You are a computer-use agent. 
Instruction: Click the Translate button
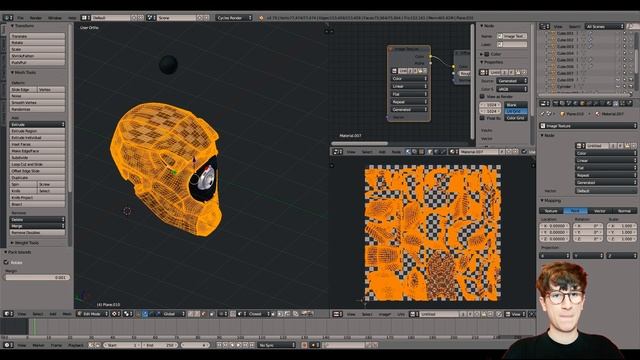tap(37, 36)
